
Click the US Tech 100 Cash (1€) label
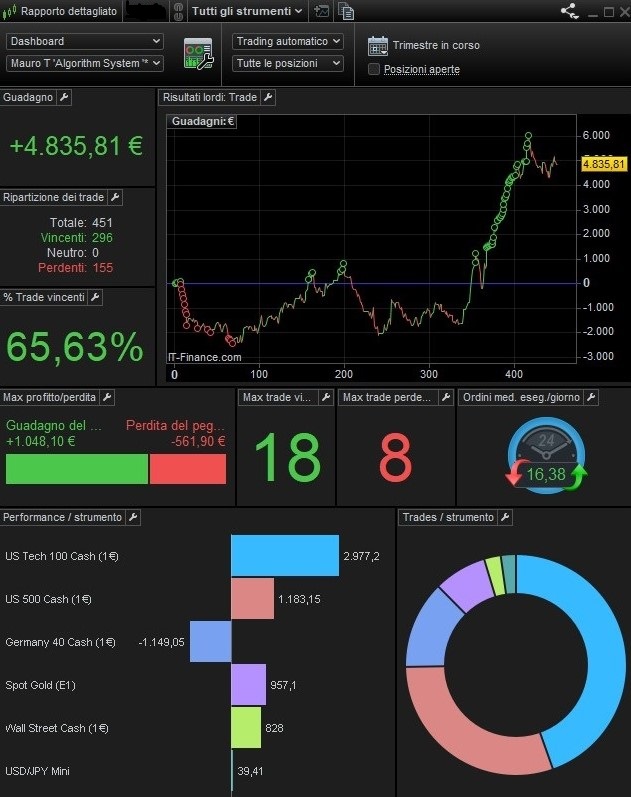[x=62, y=556]
